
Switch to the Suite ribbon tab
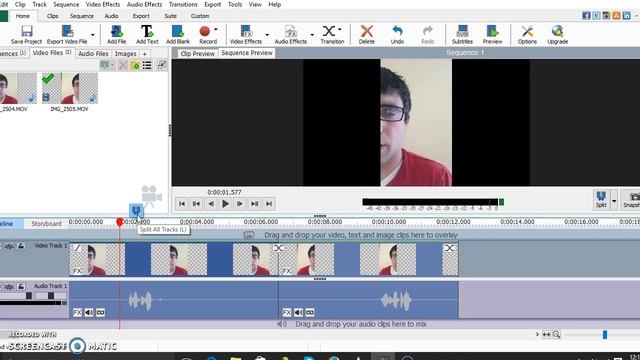coord(171,16)
